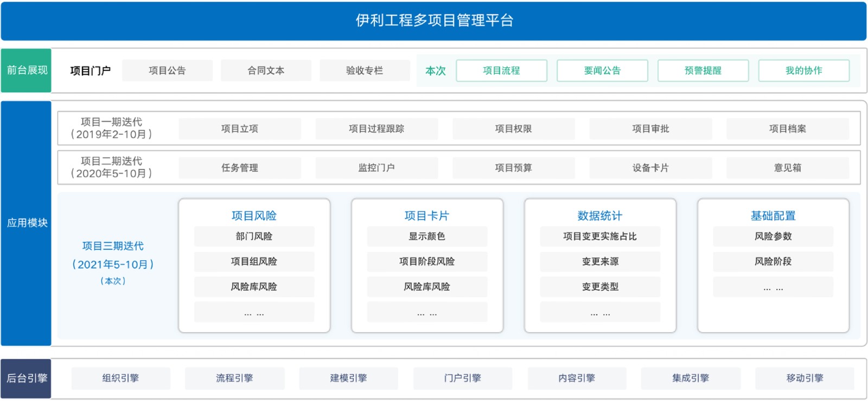The height and width of the screenshot is (401, 868).
Task: Click 风险阶段 item
Action: [x=773, y=262]
